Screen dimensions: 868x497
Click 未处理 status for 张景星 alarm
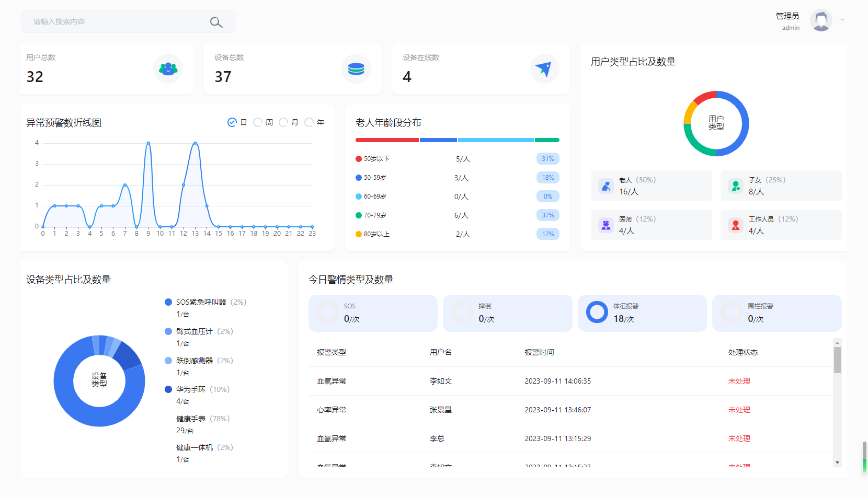point(739,410)
